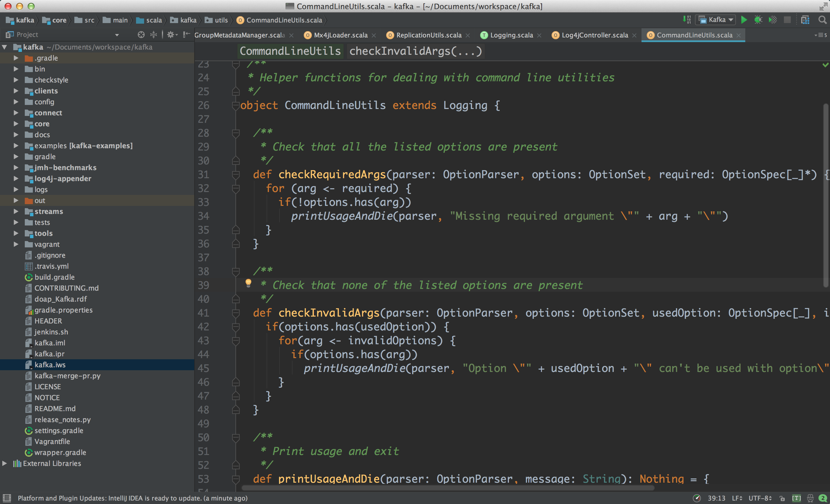Click the checkInvalidArgs(...) structure breadcrumb
This screenshot has height=504, width=830.
tap(415, 51)
